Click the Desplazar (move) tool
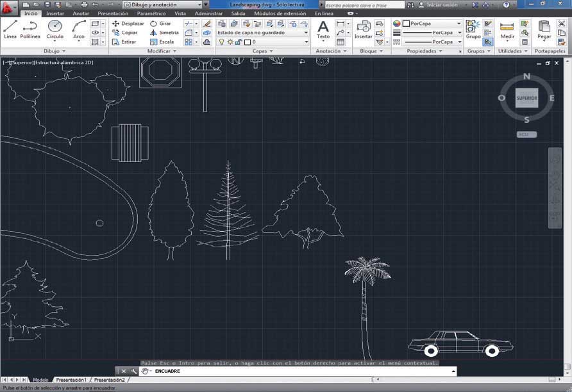 (128, 23)
